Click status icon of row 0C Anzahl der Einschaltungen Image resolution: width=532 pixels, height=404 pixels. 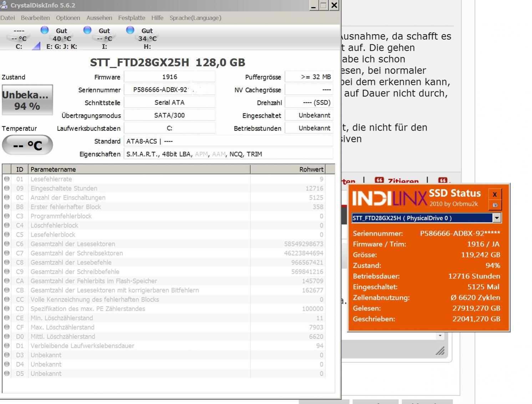pos(7,198)
